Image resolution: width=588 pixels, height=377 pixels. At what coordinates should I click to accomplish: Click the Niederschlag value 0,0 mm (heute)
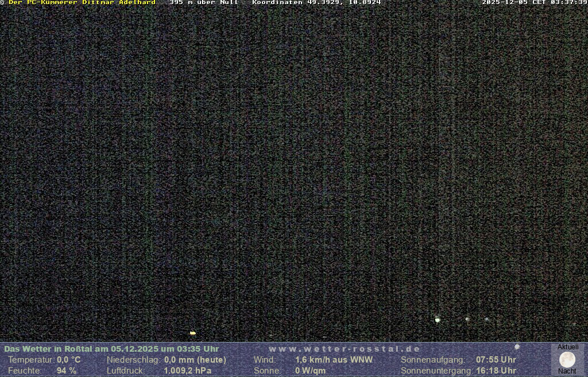tap(195, 360)
